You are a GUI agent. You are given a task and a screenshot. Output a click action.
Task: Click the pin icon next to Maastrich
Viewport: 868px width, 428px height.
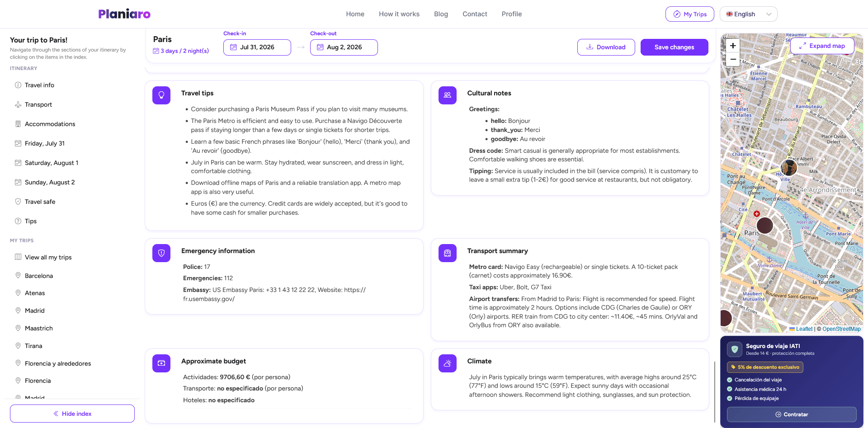pos(18,328)
